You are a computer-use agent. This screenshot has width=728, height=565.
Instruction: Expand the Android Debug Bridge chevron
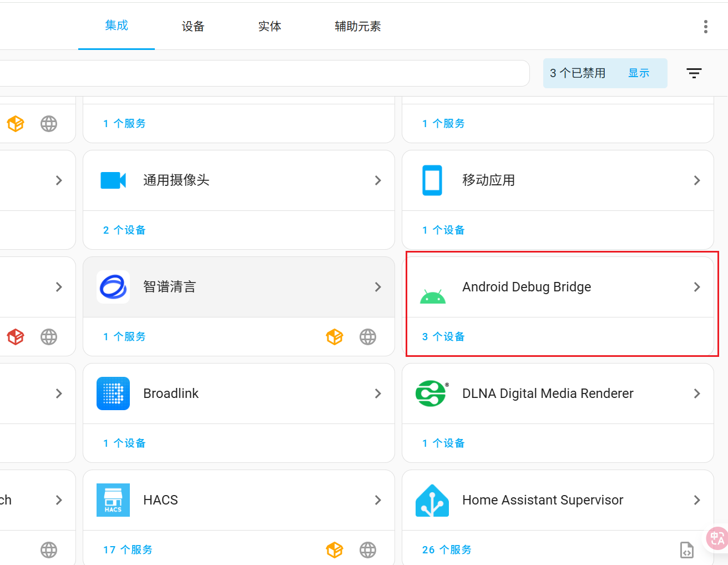tap(697, 287)
